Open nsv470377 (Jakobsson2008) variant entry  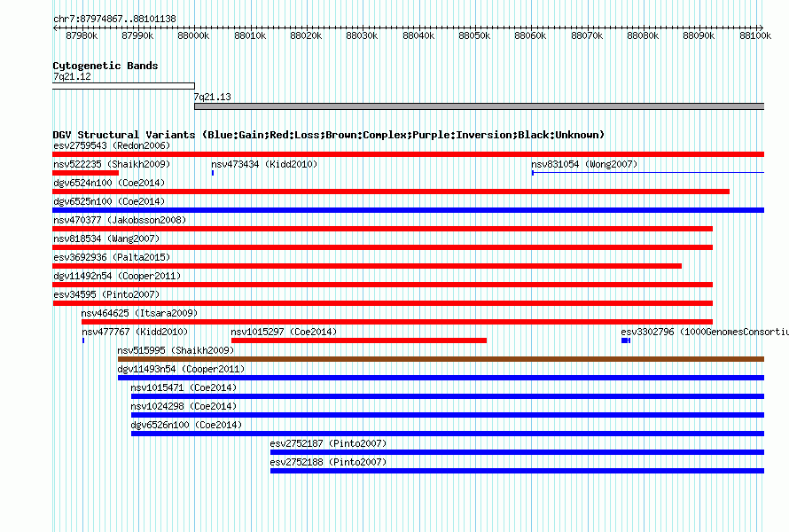tap(120, 220)
